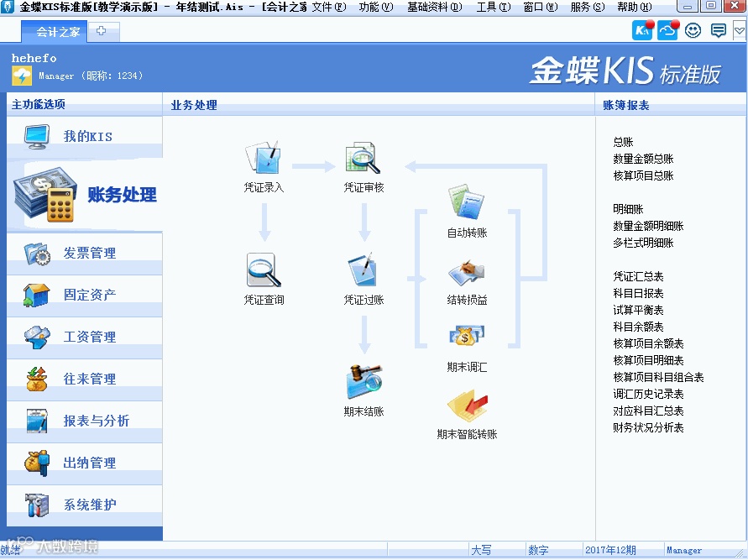Open the 数量金额明细账 report
This screenshot has width=748, height=560.
(x=648, y=226)
